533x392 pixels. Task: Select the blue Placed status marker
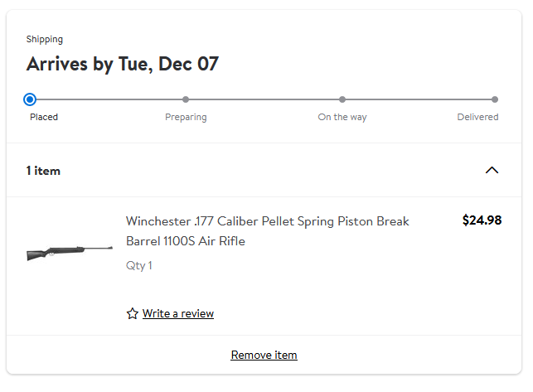pyautogui.click(x=30, y=99)
